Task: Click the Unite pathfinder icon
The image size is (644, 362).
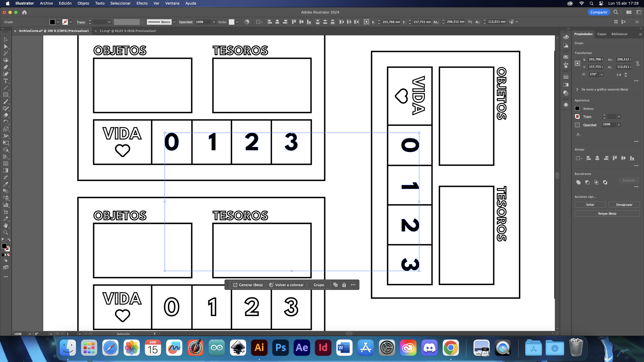Action: coord(578,182)
